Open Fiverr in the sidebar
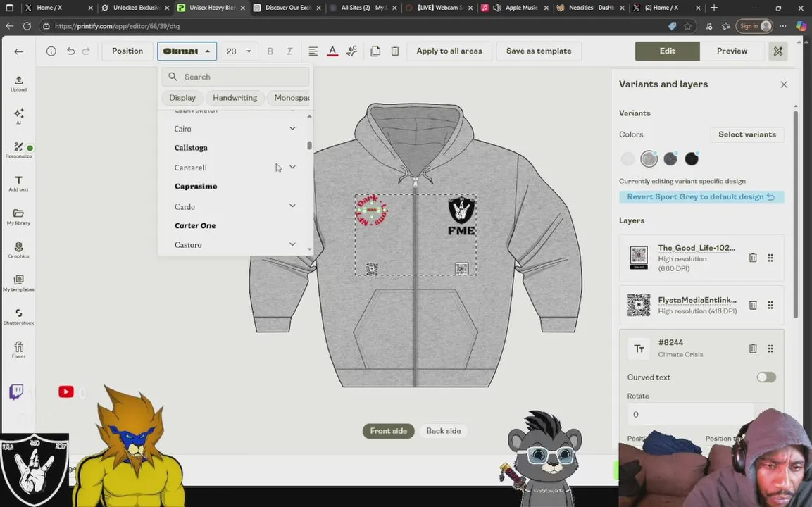This screenshot has width=812, height=507. click(18, 350)
